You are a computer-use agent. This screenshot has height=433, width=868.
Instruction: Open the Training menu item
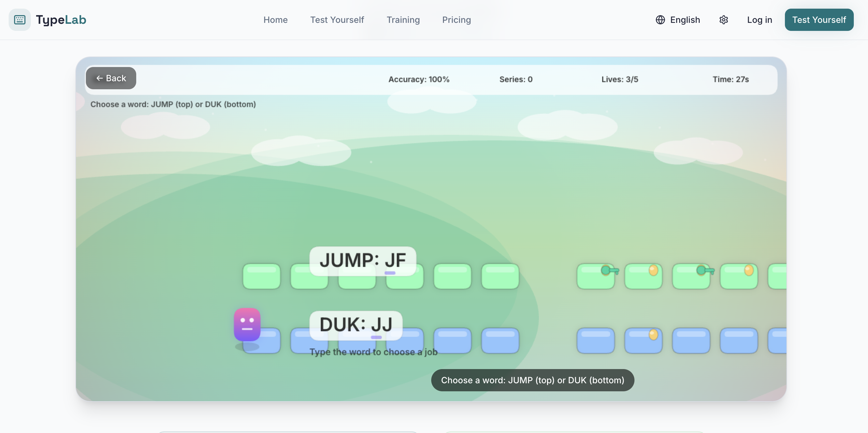[403, 20]
